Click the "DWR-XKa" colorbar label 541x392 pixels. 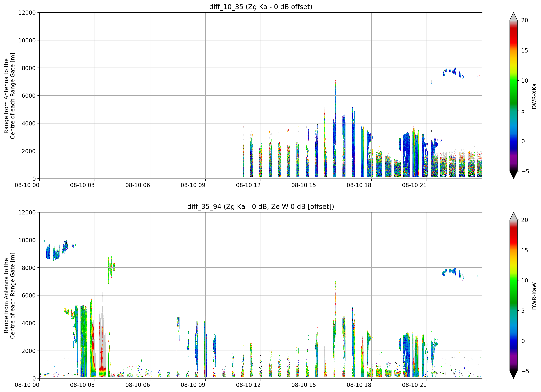click(534, 96)
